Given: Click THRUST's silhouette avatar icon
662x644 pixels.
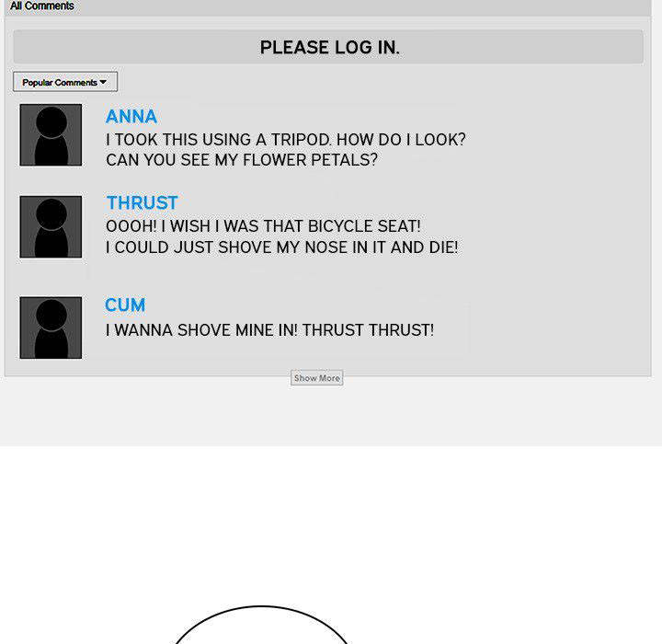Looking at the screenshot, I should point(51,227).
